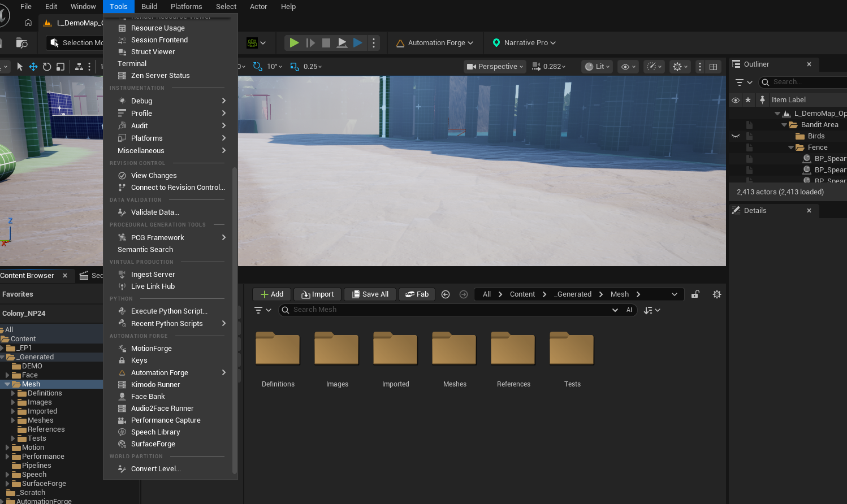Open the Lit view mode dropdown

click(597, 66)
